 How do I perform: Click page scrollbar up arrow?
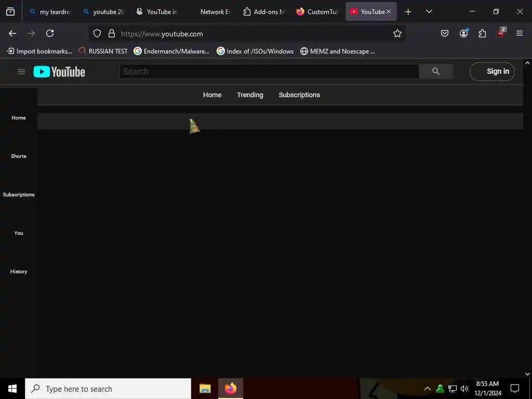click(527, 63)
